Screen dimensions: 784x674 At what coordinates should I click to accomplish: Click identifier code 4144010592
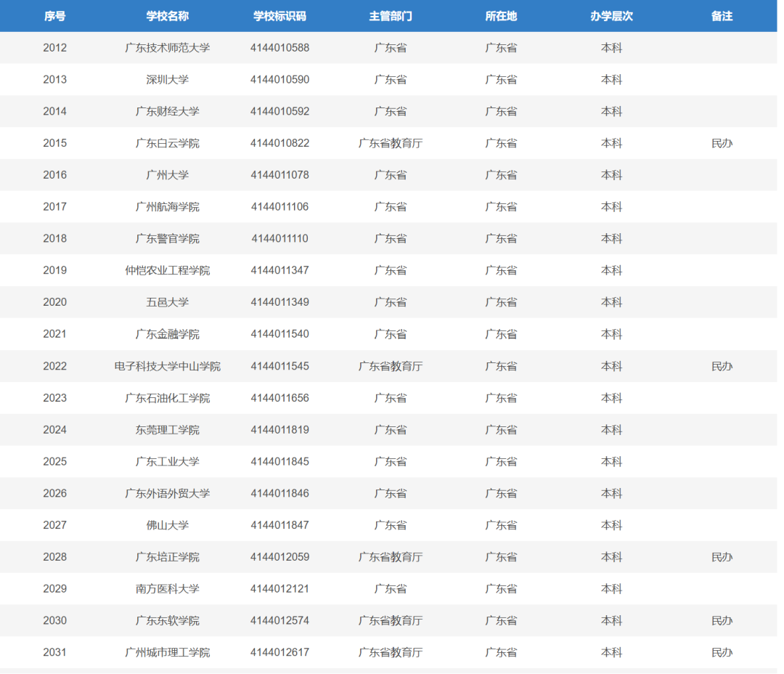(x=279, y=111)
